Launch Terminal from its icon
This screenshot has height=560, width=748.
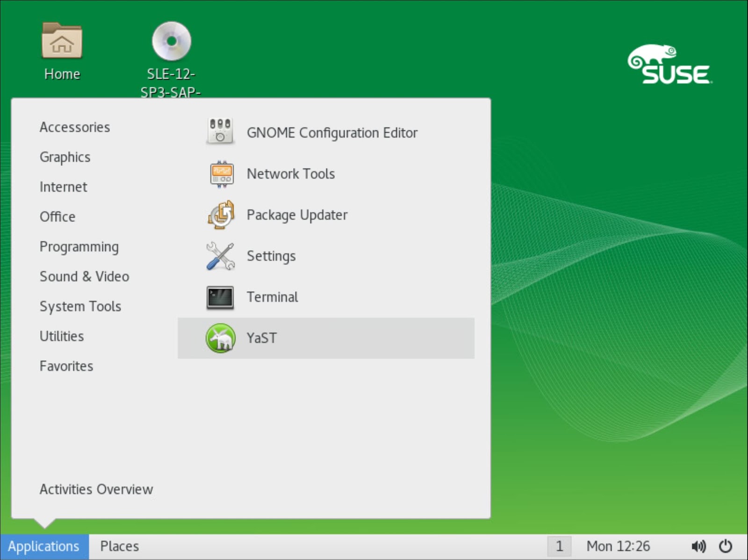tap(220, 297)
